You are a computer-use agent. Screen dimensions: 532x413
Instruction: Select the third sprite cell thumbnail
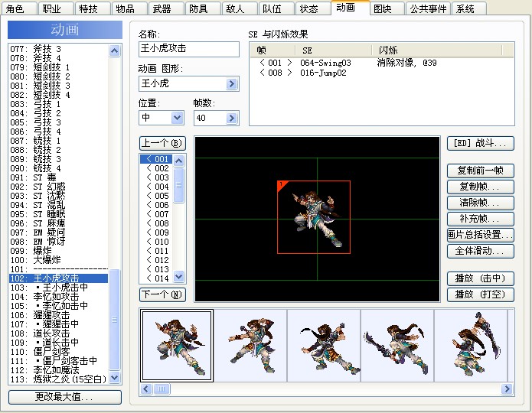click(324, 346)
